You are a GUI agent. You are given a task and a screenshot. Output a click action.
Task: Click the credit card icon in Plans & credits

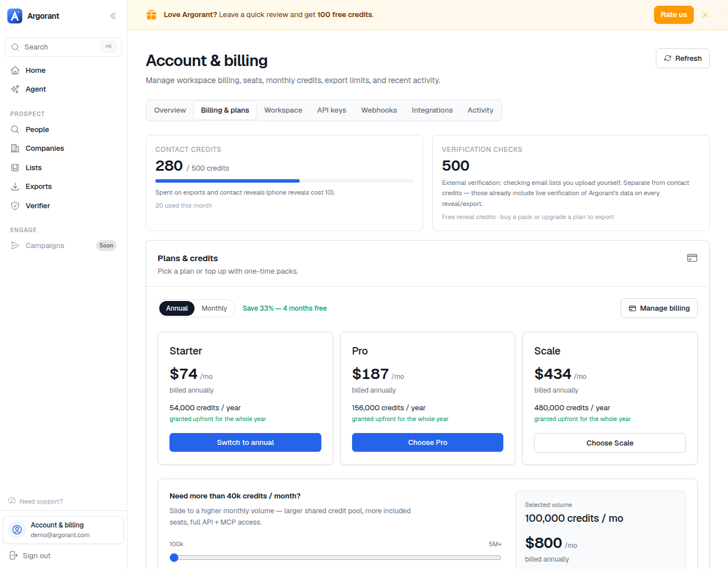[692, 258]
